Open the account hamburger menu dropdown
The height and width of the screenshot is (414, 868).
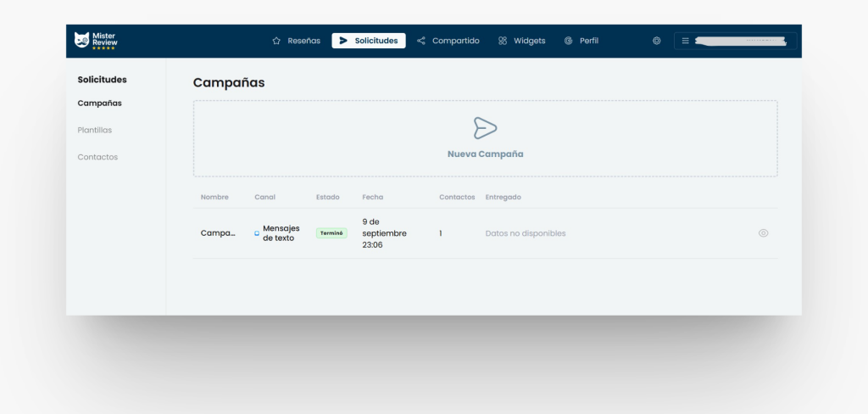point(686,41)
